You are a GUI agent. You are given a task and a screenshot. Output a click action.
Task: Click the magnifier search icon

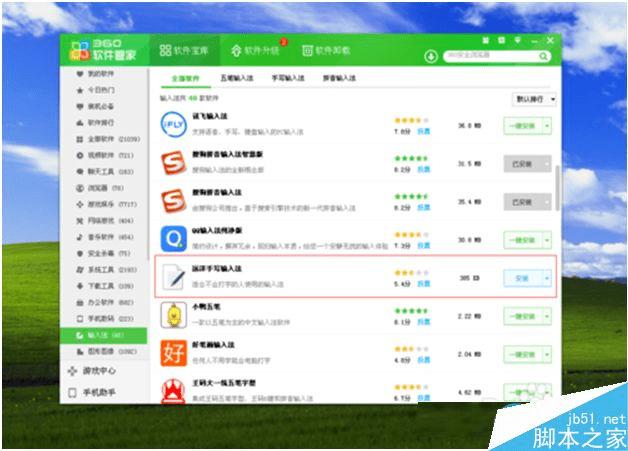[x=543, y=56]
